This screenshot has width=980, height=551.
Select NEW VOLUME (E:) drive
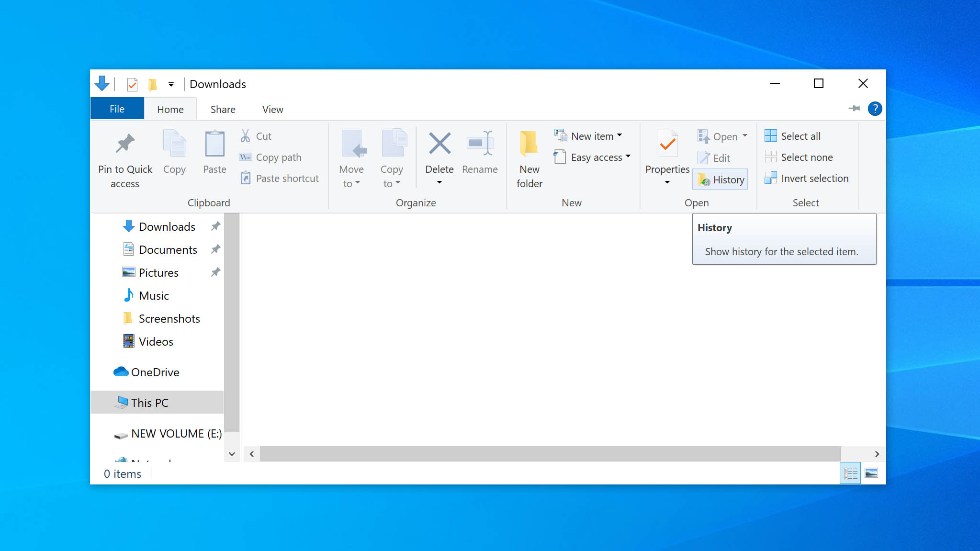(x=176, y=433)
